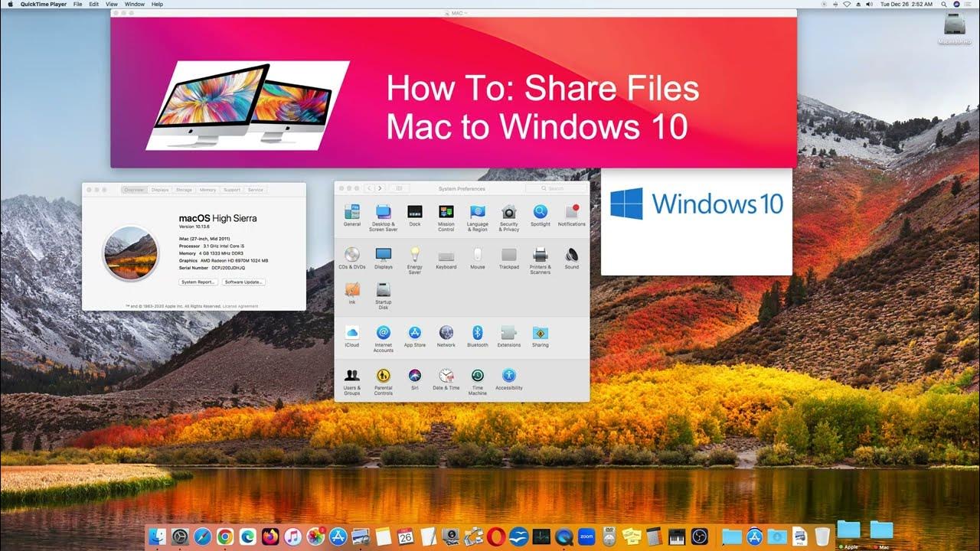Go back in System Preferences
The image size is (980, 551).
(x=370, y=188)
